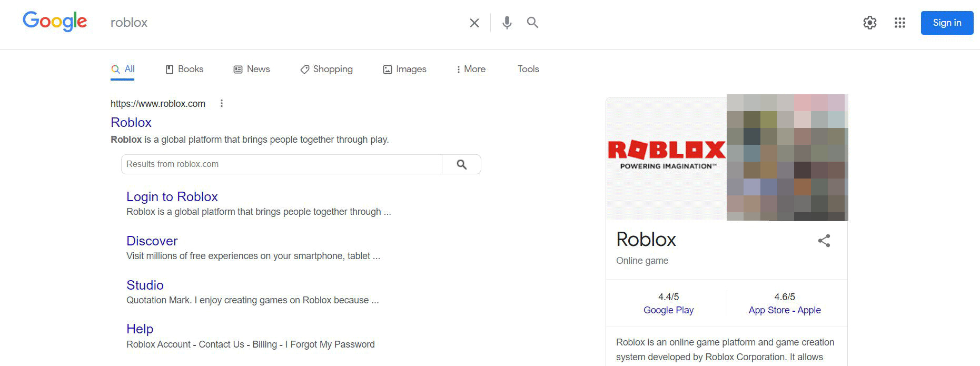View Roblox rating on Google Play
Image resolution: width=980 pixels, height=366 pixels.
pyautogui.click(x=668, y=310)
